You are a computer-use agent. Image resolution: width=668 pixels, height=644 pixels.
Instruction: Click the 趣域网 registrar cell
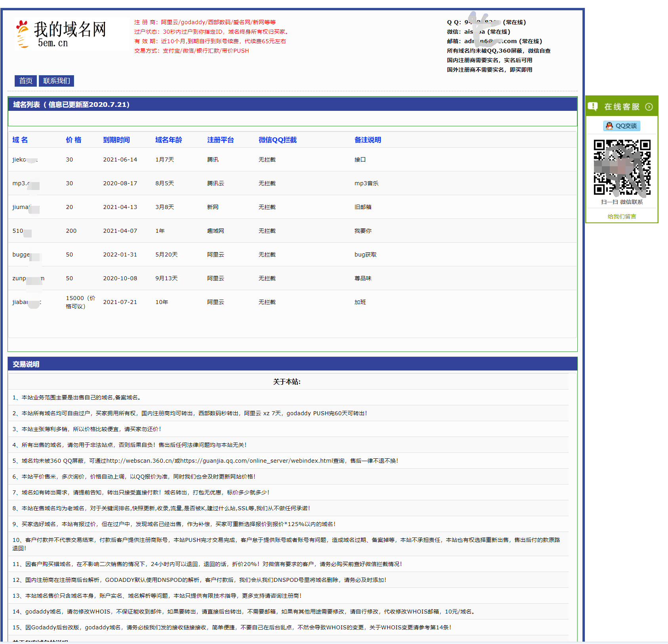coord(215,231)
